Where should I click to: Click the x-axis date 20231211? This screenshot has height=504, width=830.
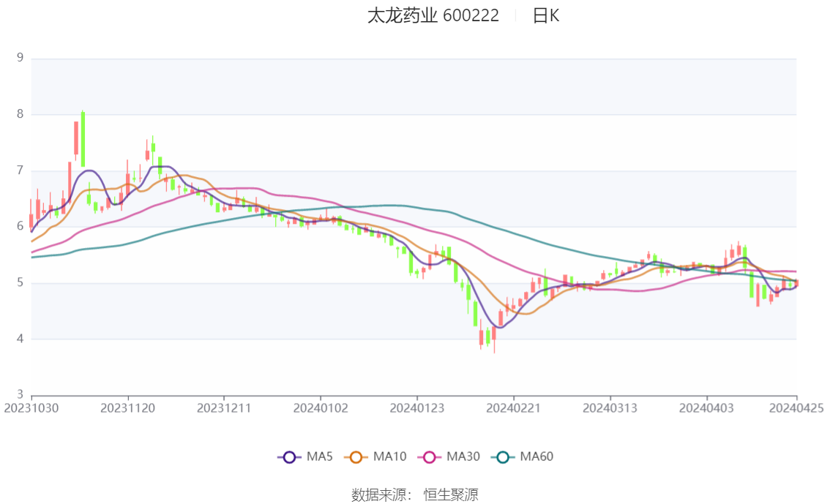(224, 408)
